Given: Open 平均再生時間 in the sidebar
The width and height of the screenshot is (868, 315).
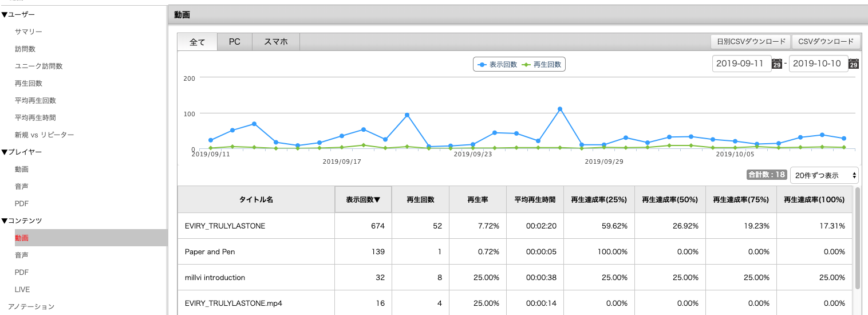Looking at the screenshot, I should point(35,117).
